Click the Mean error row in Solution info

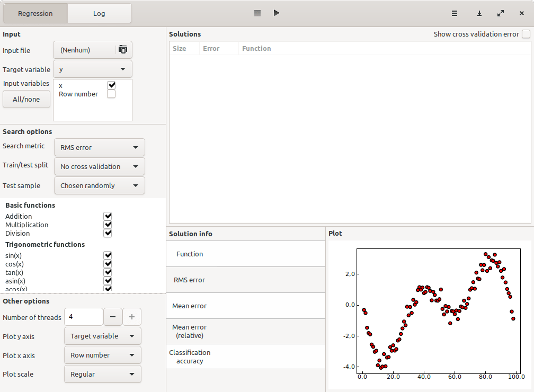pos(246,306)
